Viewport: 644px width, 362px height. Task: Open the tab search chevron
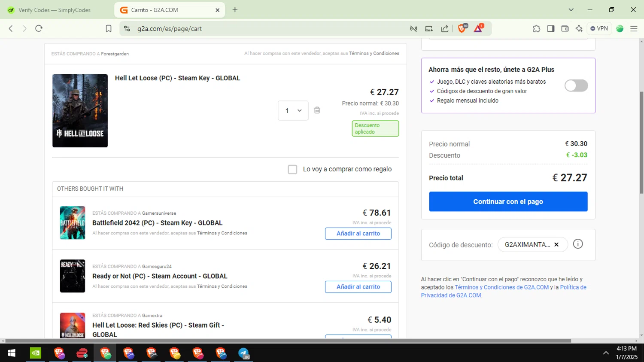click(x=571, y=10)
